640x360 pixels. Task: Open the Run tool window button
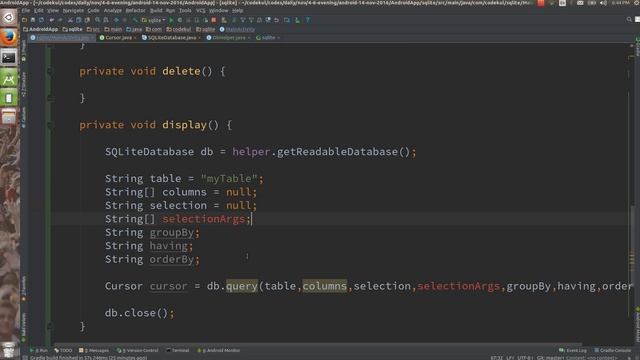(x=39, y=350)
